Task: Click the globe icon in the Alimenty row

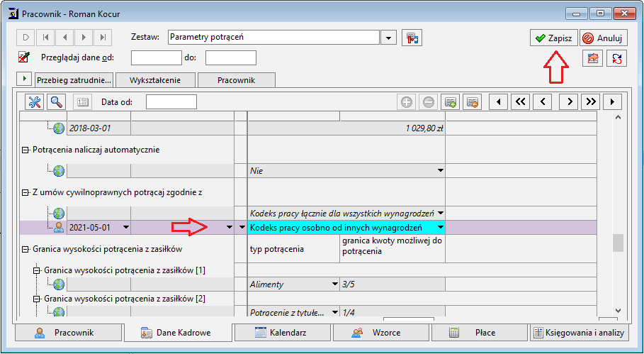Action: coord(59,284)
